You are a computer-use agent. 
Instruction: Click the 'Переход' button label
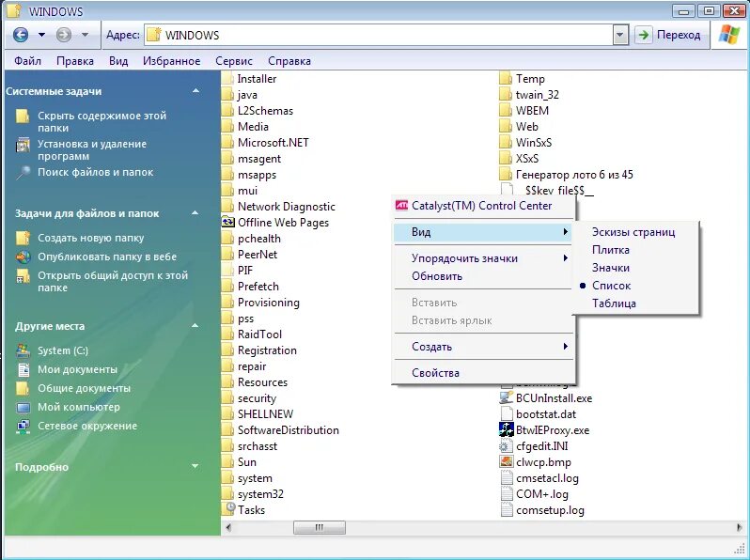(x=679, y=35)
